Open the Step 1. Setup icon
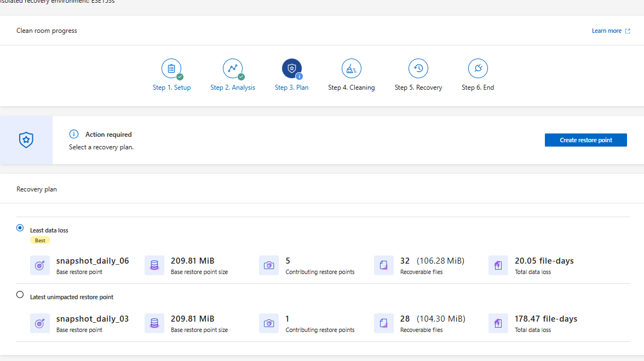 click(171, 68)
